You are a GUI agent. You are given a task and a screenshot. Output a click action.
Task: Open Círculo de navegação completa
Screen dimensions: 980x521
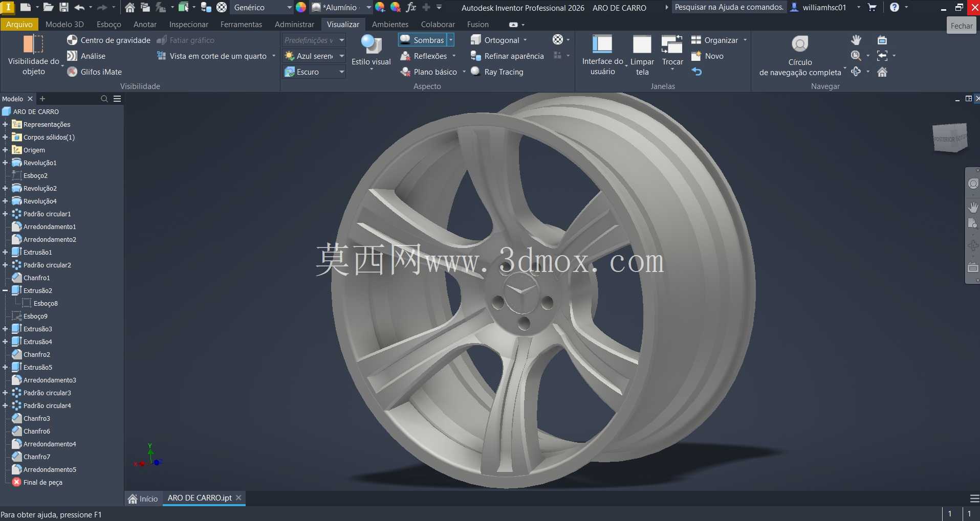pyautogui.click(x=800, y=55)
